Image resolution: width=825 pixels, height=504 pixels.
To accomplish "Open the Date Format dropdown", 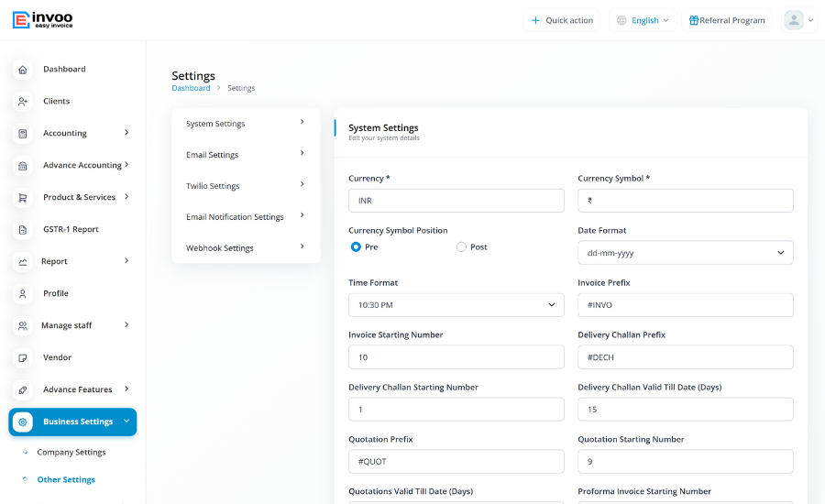I will pyautogui.click(x=685, y=253).
